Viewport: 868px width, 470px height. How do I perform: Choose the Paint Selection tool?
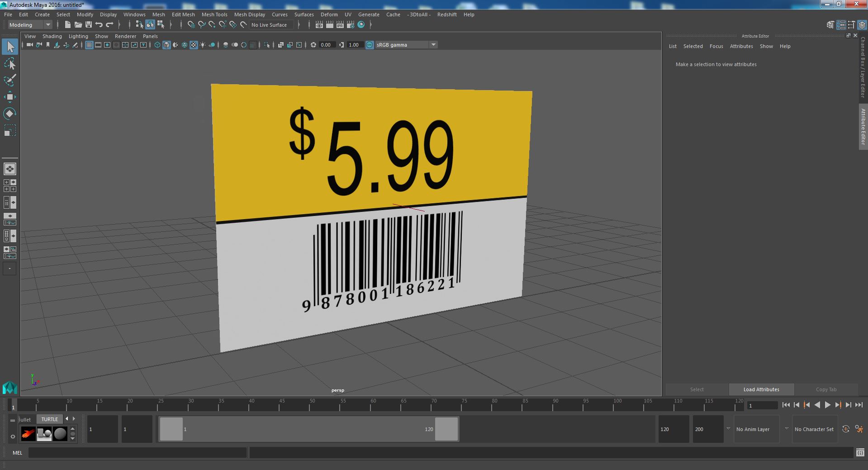tap(10, 80)
